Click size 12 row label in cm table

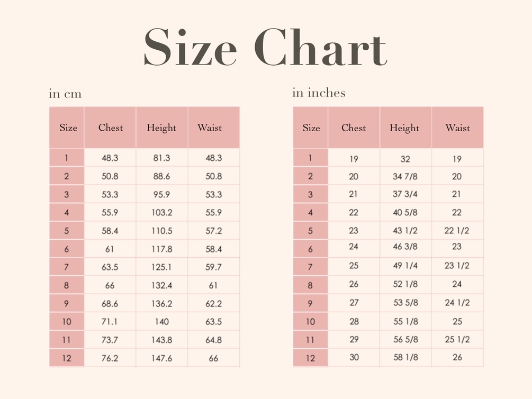click(67, 358)
